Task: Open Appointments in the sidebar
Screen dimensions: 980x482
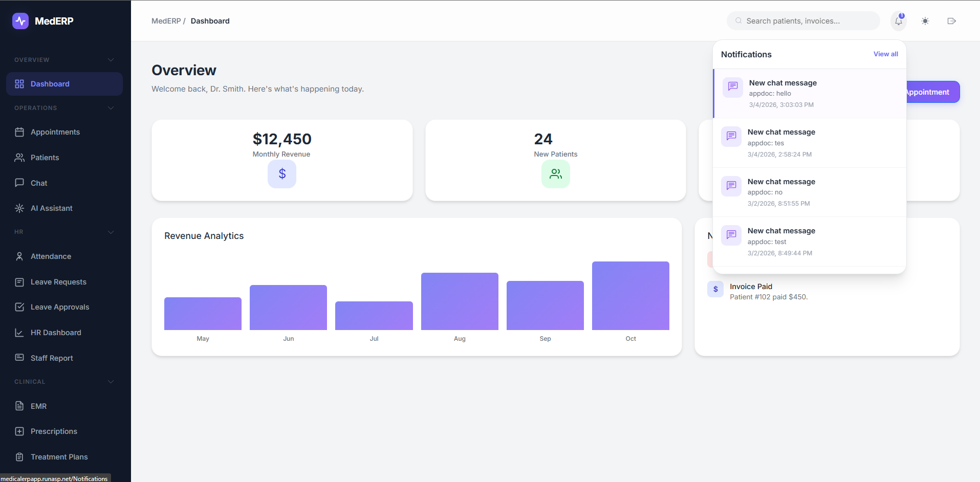Action: click(55, 132)
